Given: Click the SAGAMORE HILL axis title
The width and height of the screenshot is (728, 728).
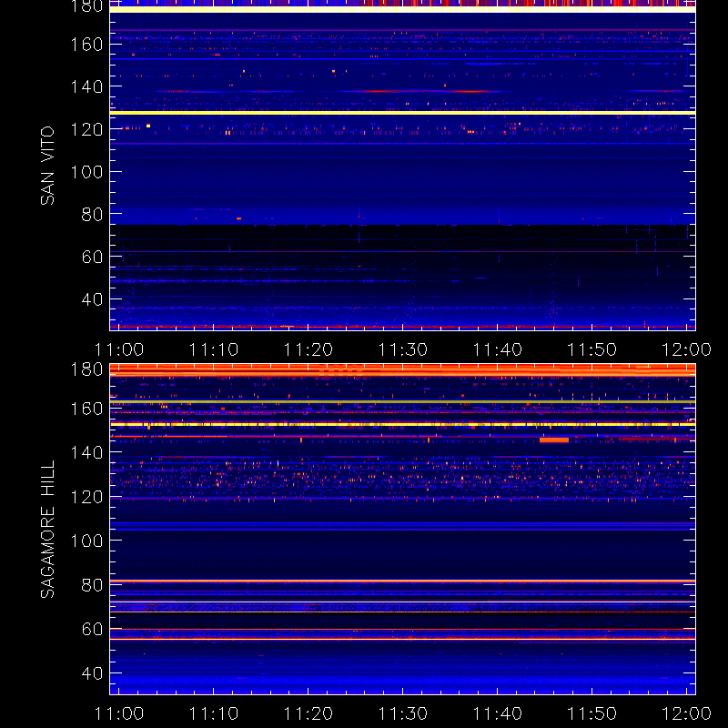Looking at the screenshot, I should point(47,530).
